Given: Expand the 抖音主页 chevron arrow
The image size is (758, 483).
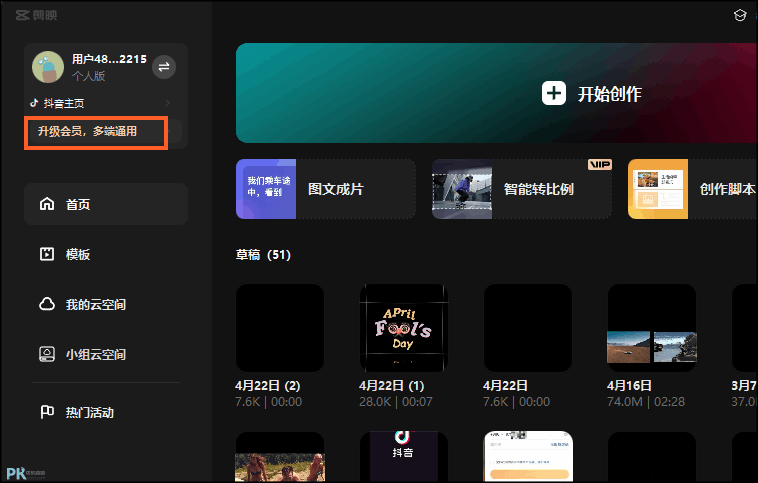Looking at the screenshot, I should click(167, 103).
